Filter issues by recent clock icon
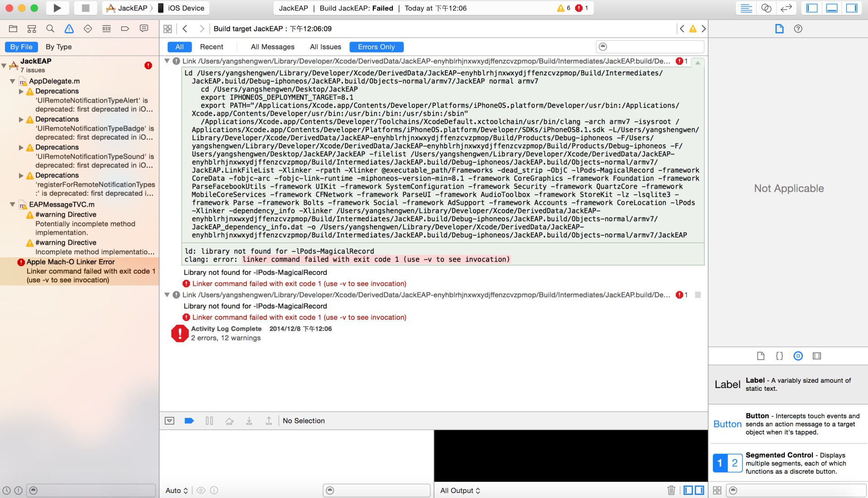Screen dimensions: 868x498 pyautogui.click(x=7, y=490)
